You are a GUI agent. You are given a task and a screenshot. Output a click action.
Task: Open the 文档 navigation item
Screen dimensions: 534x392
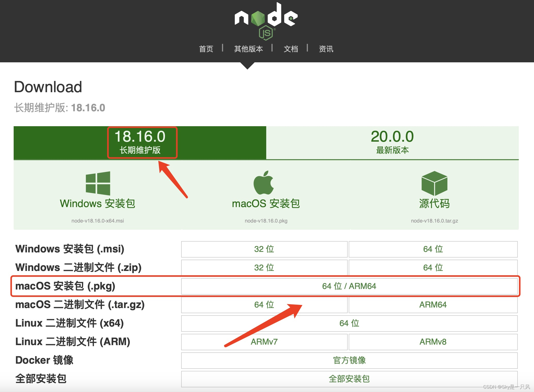tap(291, 49)
